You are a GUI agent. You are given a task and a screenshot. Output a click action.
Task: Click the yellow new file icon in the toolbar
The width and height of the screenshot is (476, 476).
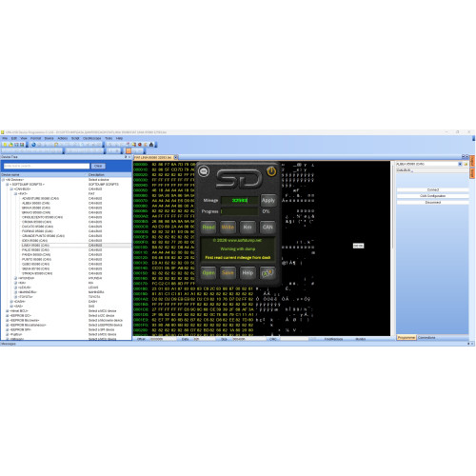(5, 145)
